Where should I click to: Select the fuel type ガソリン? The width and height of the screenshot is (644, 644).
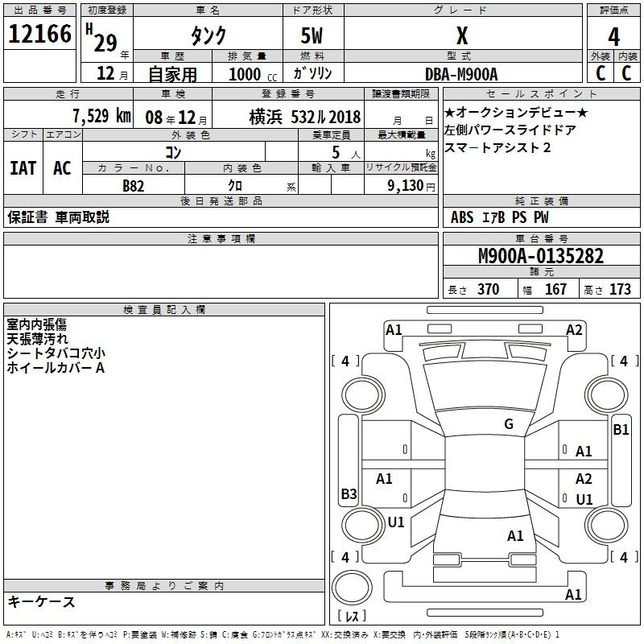coord(312,73)
